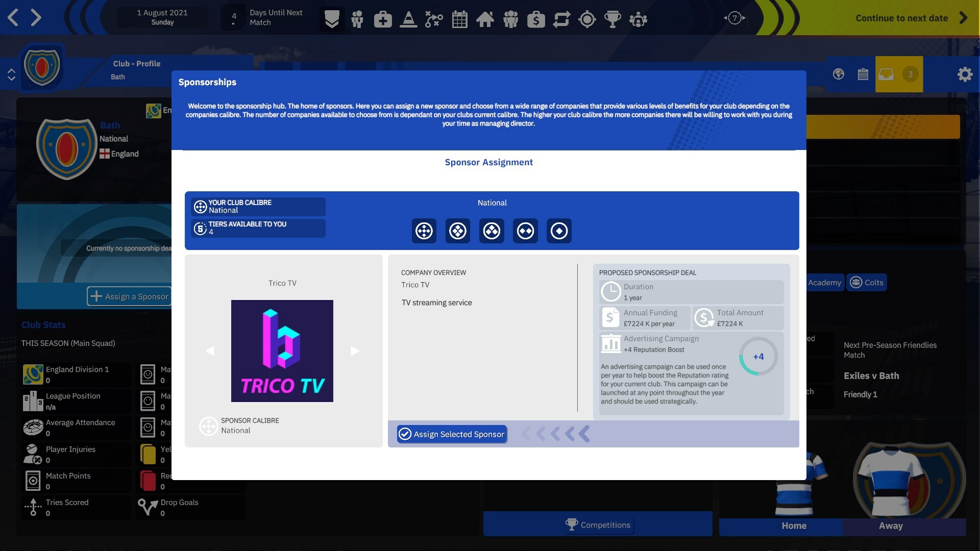
Task: Select the lowest sponsor tier badge
Action: [x=559, y=231]
